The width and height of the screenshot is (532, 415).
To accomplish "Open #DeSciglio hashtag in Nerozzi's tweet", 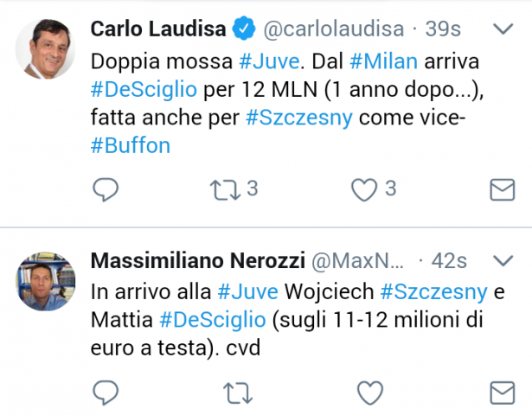I will (x=212, y=320).
